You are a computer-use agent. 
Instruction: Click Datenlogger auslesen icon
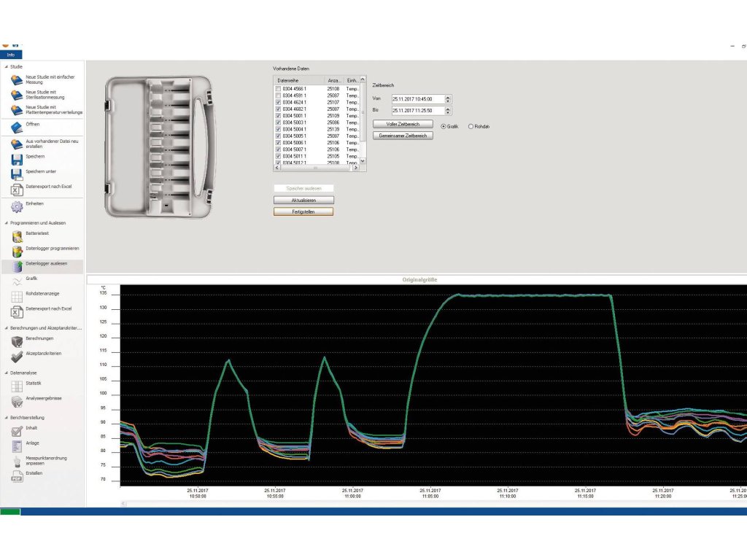click(17, 266)
